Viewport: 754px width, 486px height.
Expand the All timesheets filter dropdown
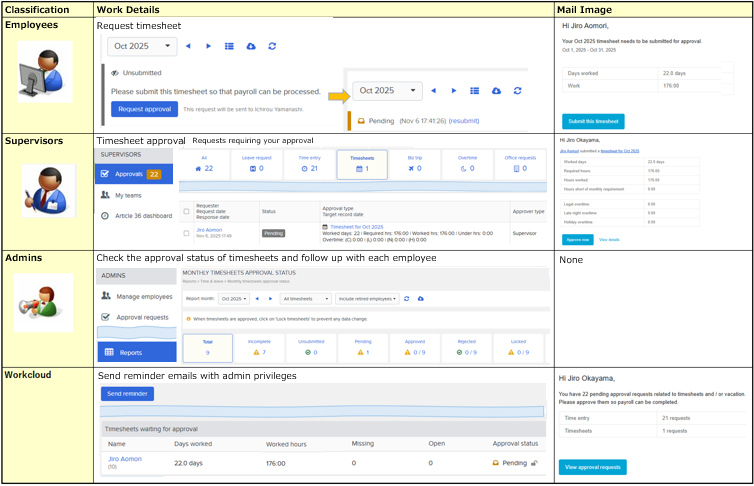(x=306, y=298)
